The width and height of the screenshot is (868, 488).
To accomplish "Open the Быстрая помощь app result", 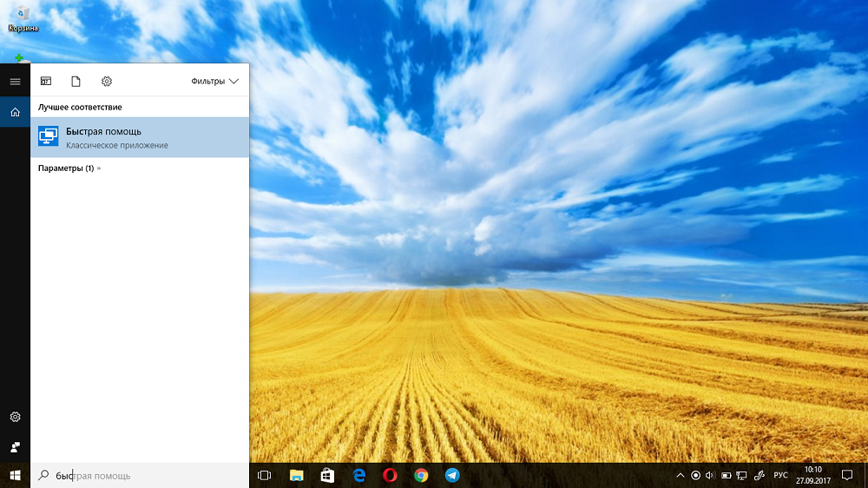I will pos(140,137).
